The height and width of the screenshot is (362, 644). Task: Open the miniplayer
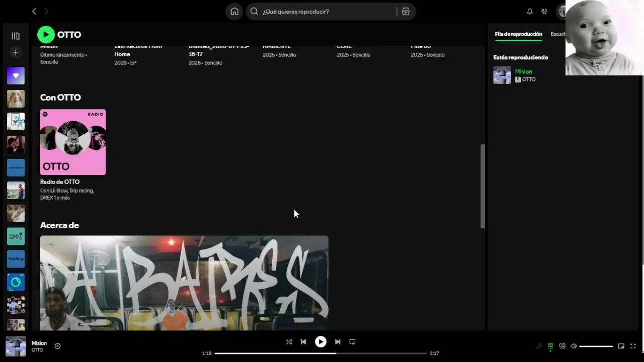tap(621, 346)
